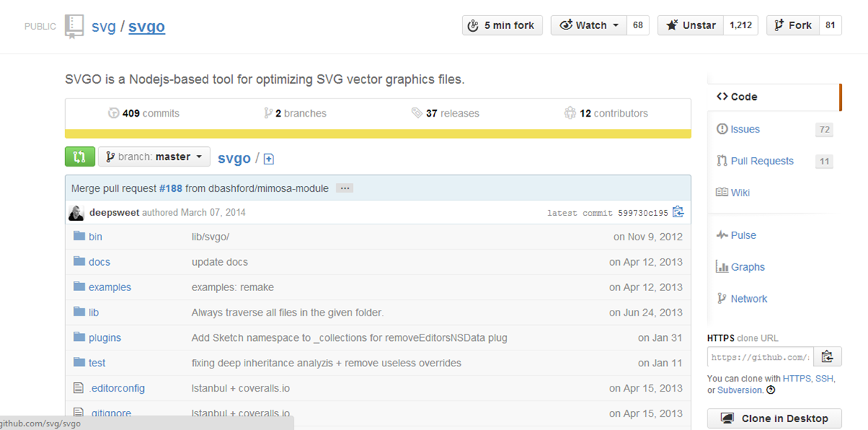Click the Fork button
Image resolution: width=868 pixels, height=430 pixels.
click(x=793, y=25)
